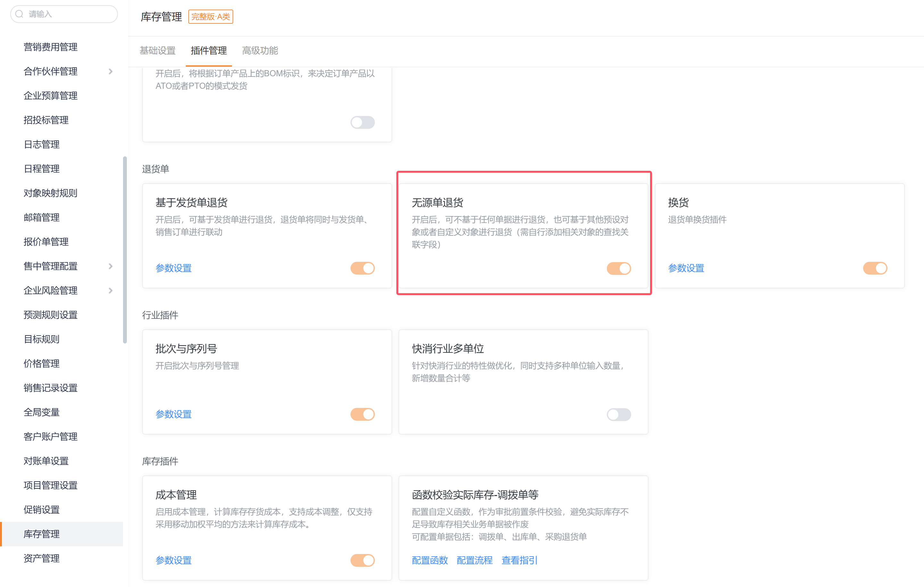Open the 高级功能 tab

(260, 51)
